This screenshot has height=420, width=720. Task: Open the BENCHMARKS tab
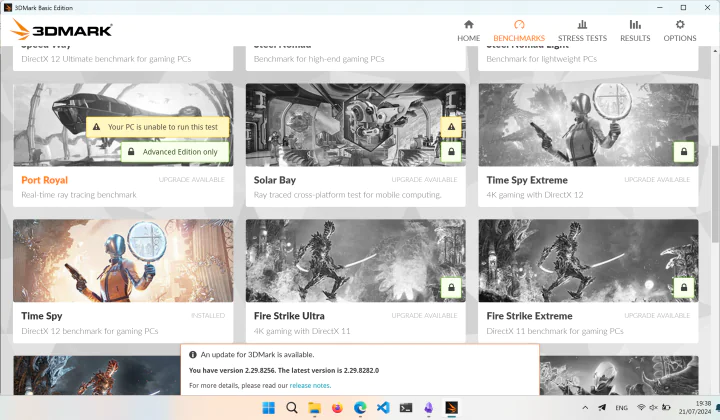[519, 31]
